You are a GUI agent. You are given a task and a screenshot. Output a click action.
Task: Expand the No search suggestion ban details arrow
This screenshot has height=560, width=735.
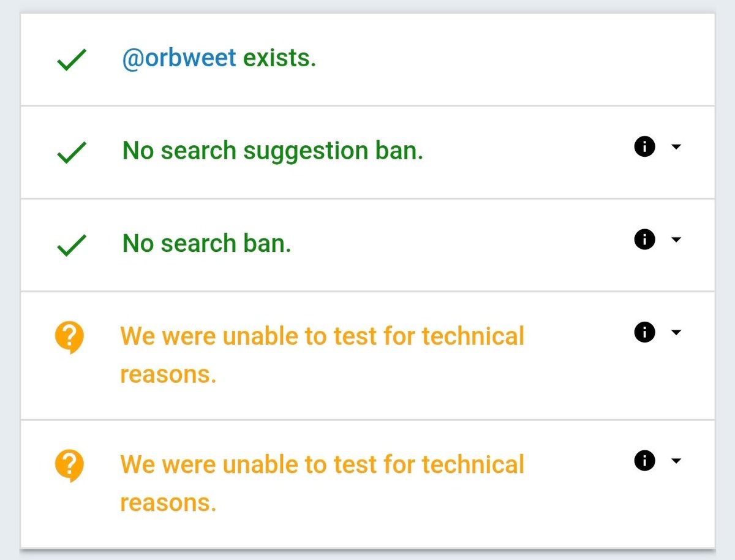(x=676, y=147)
